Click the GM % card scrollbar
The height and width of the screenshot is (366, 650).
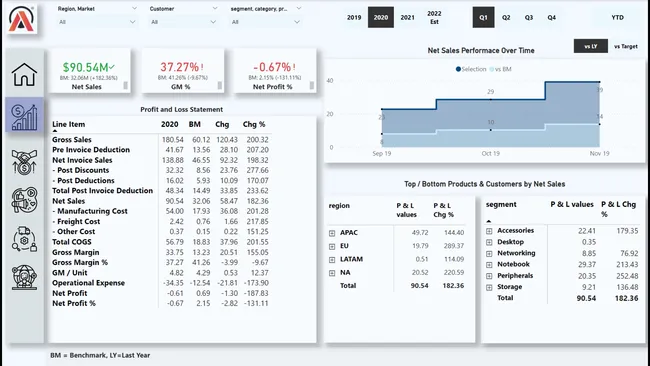coord(220,85)
